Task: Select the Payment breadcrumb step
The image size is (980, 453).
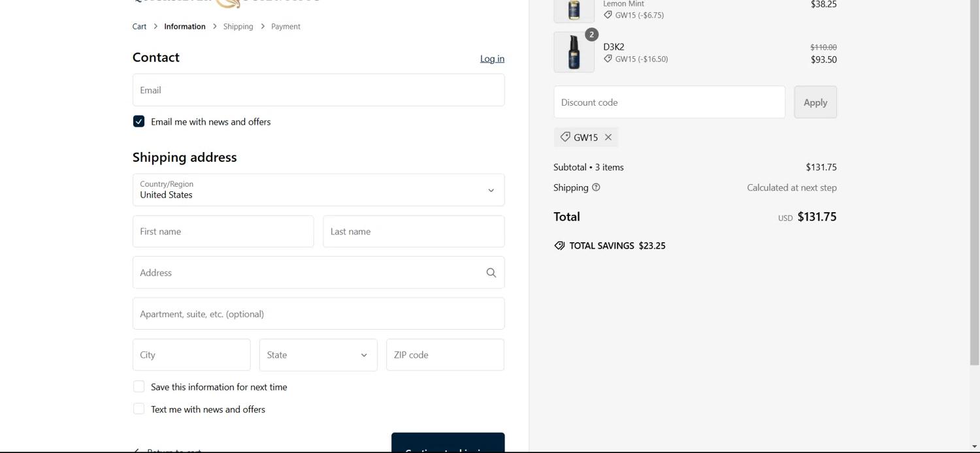Action: pos(286,27)
